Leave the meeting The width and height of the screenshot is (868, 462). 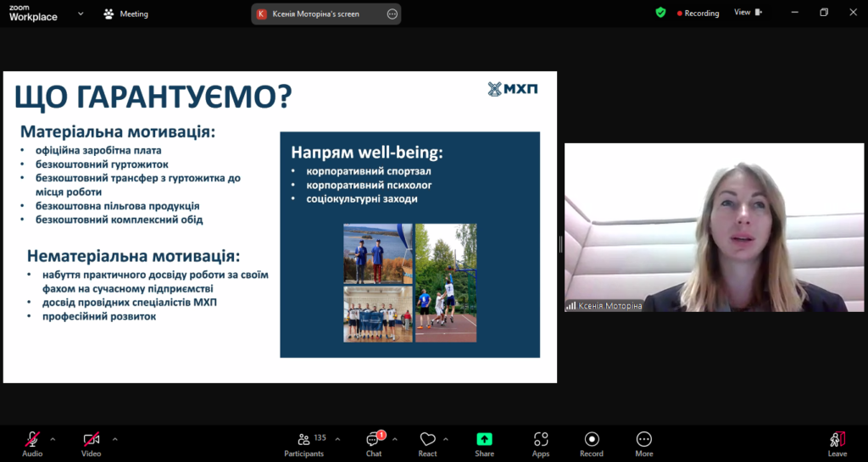coord(837,443)
